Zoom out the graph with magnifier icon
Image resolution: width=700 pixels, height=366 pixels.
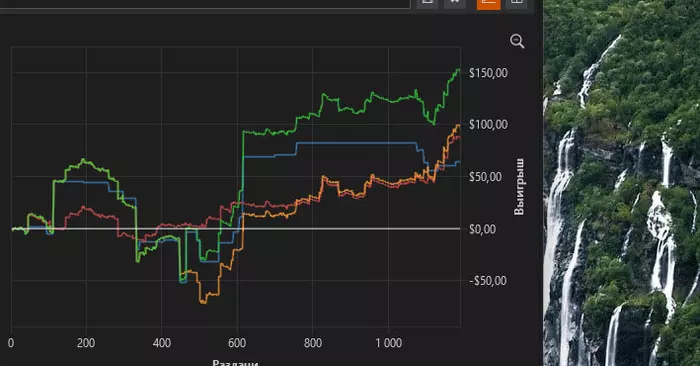[x=517, y=42]
